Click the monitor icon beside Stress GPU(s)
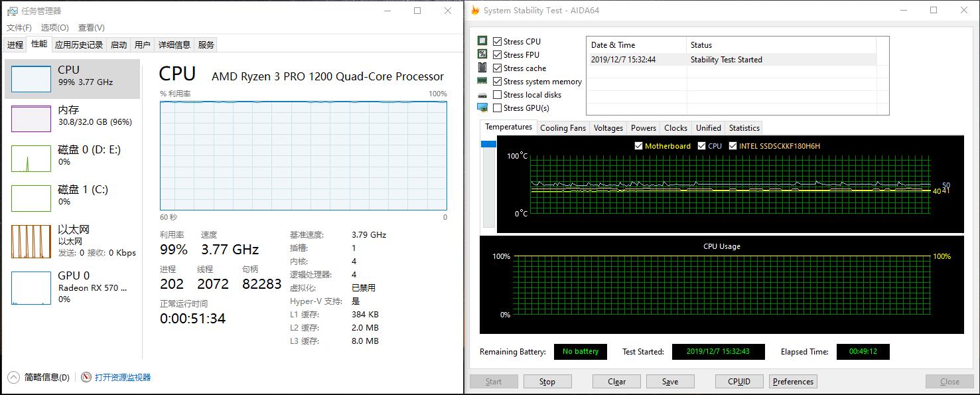This screenshot has height=395, width=980. pos(482,108)
